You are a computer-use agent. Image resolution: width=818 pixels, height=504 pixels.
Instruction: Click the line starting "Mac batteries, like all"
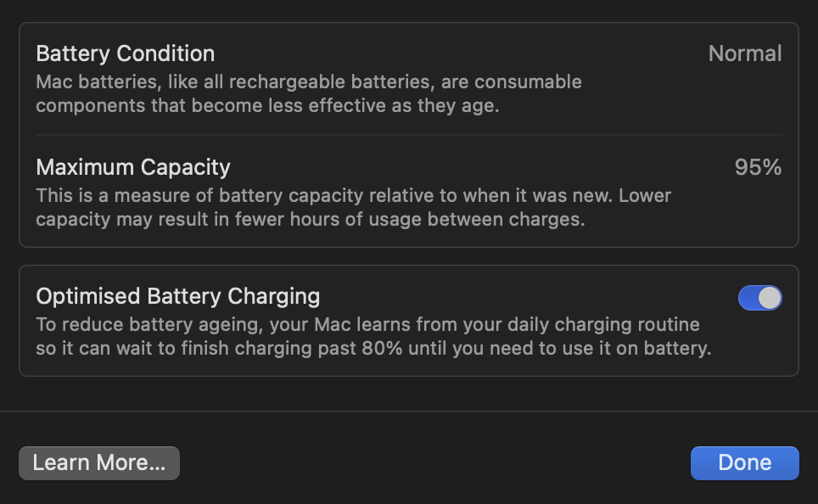click(x=309, y=82)
